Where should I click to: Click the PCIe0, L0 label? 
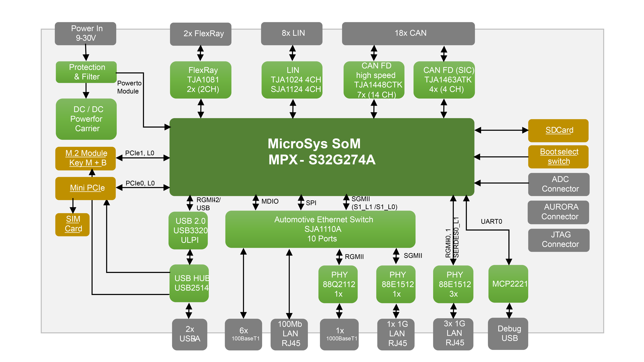click(x=140, y=183)
